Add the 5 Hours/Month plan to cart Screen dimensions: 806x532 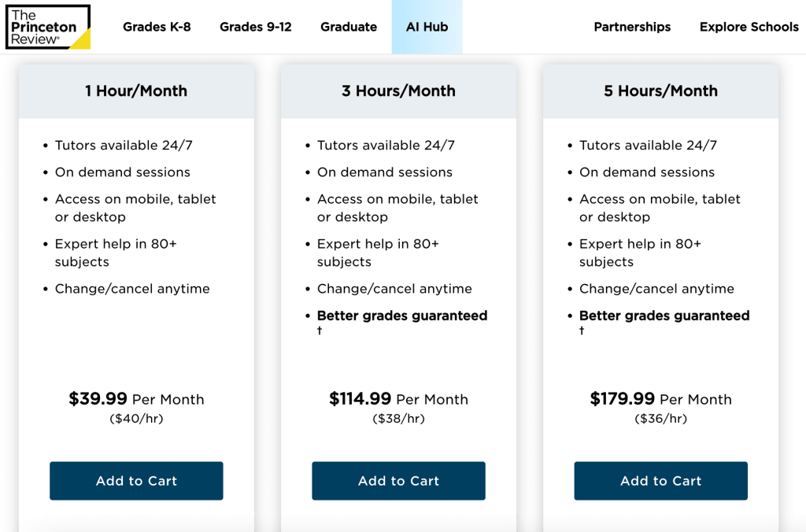[660, 481]
